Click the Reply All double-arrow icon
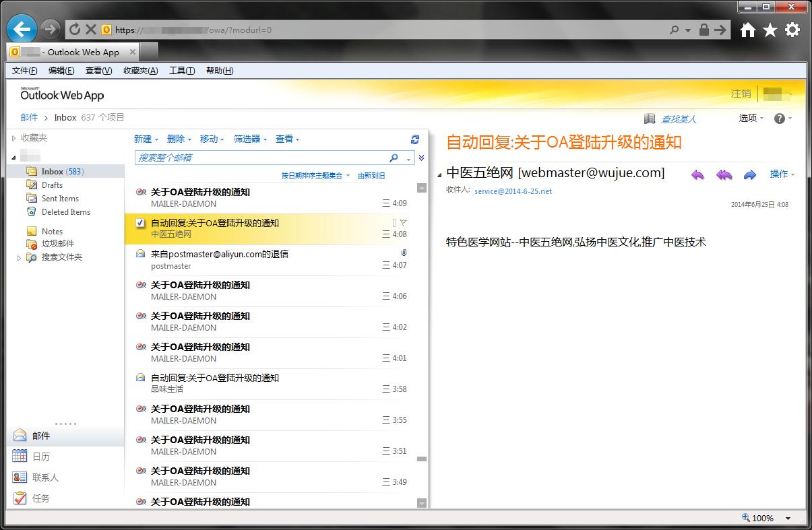This screenshot has width=812, height=530. (x=724, y=174)
